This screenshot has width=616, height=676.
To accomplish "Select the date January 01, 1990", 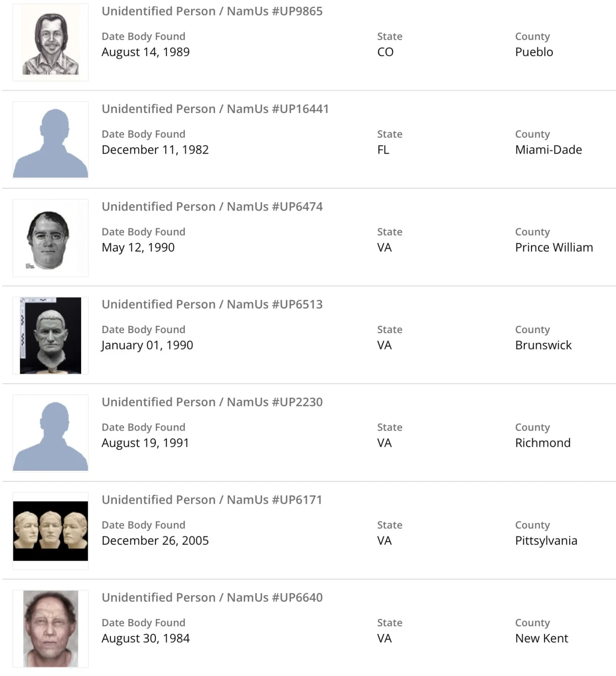I will [x=147, y=345].
